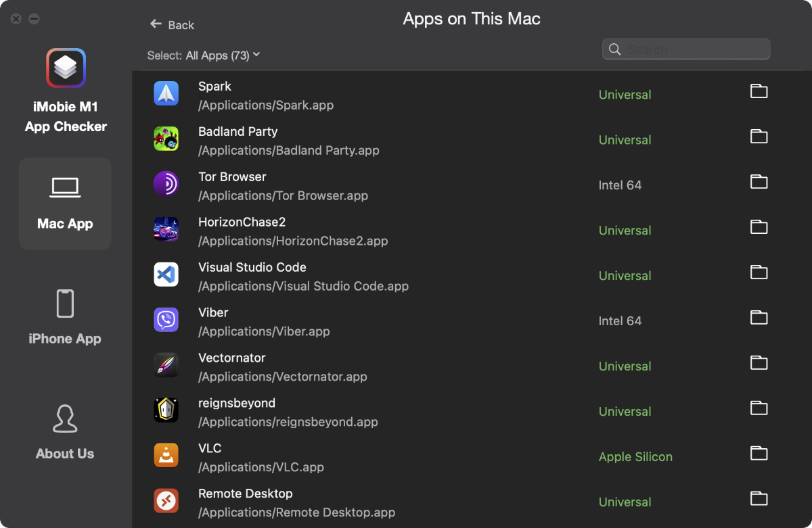Open the About Us section

(x=65, y=433)
